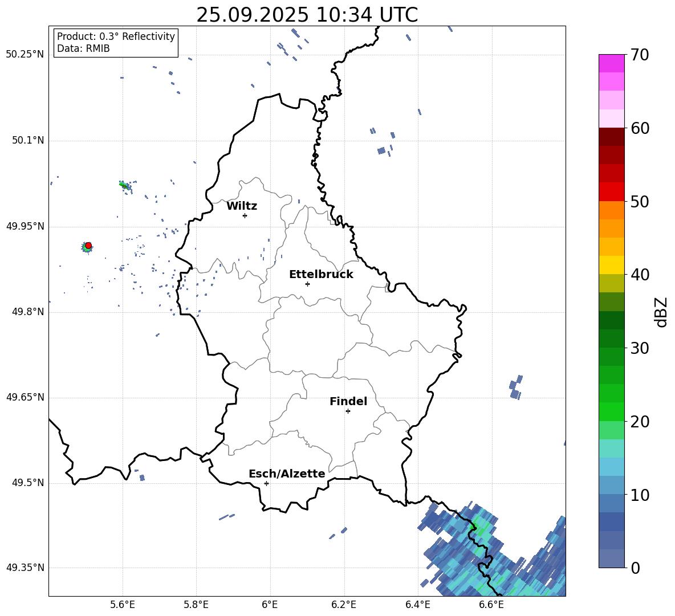Image resolution: width=675 pixels, height=616 pixels.
Task: Click the bright red colorbar segment above the 50 tick
Action: 611,192
